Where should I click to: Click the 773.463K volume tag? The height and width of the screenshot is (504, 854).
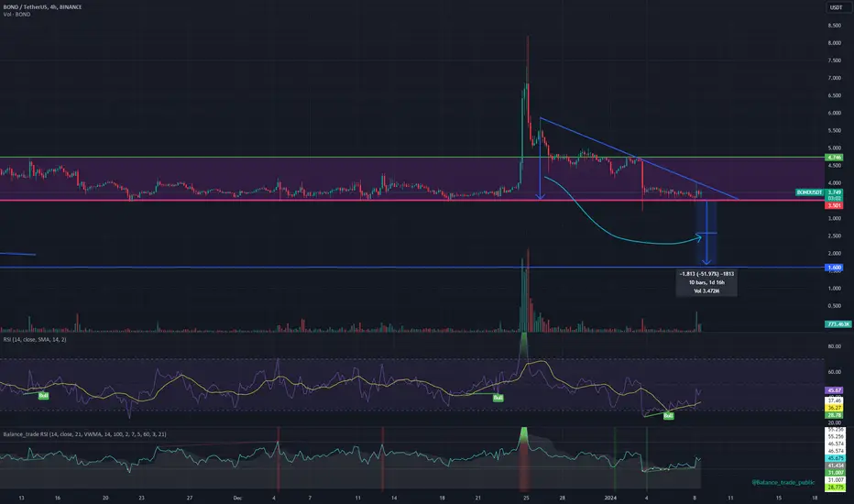tap(838, 324)
